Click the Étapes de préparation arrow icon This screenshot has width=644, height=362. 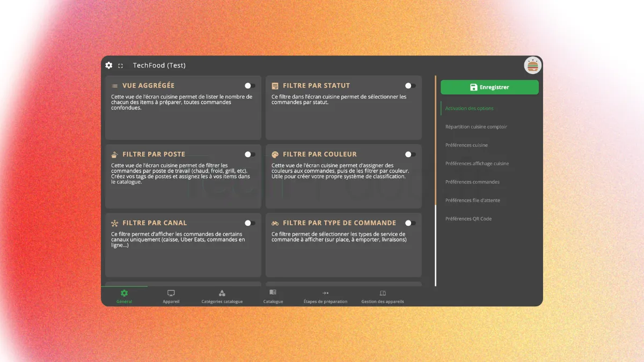tap(325, 293)
